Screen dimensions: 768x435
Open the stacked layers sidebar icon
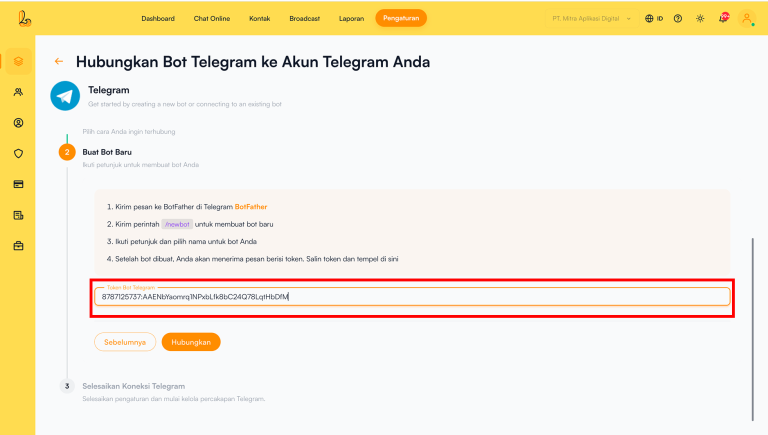coord(18,62)
